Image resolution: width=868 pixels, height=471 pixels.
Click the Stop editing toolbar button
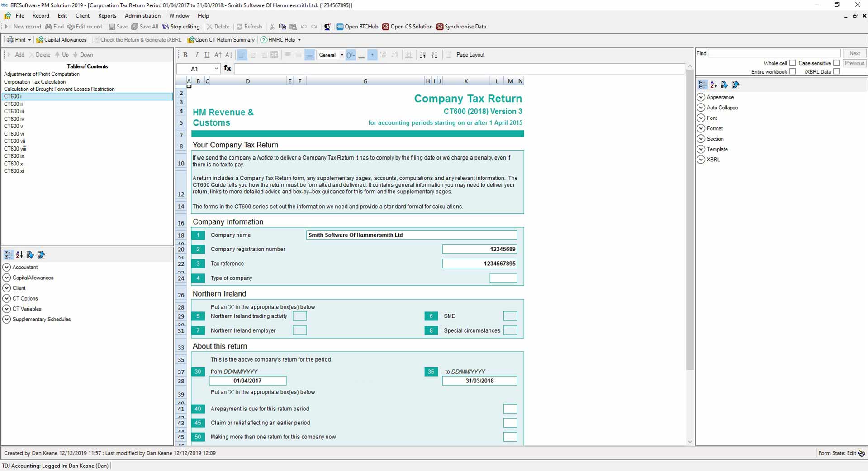click(181, 27)
